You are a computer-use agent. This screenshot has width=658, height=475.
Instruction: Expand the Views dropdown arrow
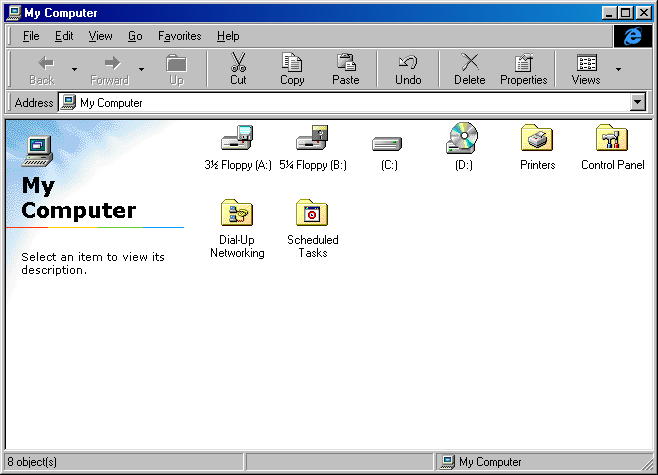(618, 69)
